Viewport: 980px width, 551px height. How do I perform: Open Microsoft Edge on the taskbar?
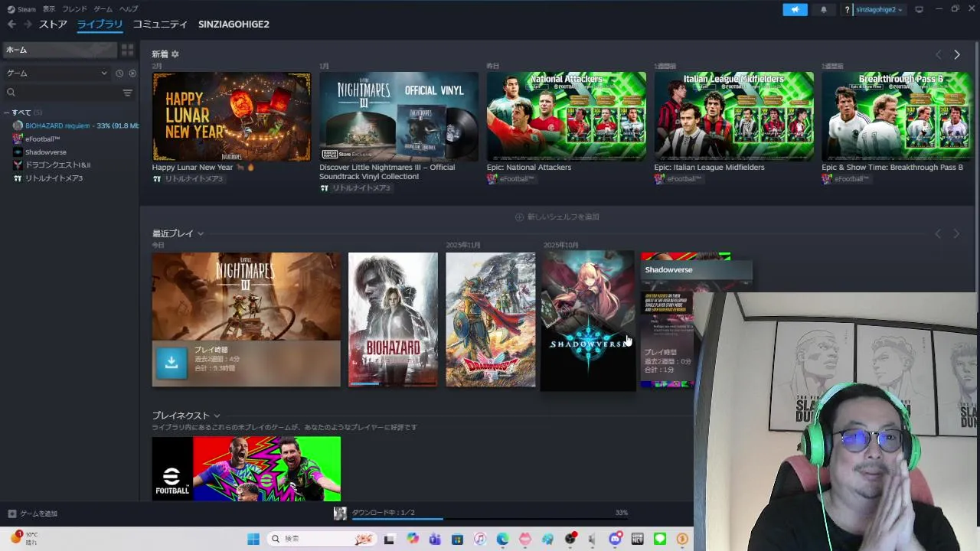tap(502, 540)
